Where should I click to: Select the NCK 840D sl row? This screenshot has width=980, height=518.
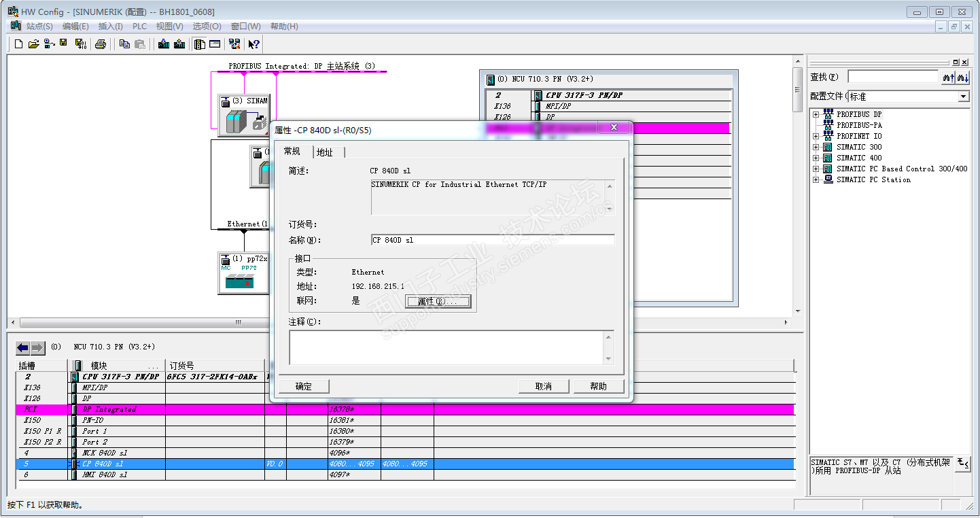point(405,453)
